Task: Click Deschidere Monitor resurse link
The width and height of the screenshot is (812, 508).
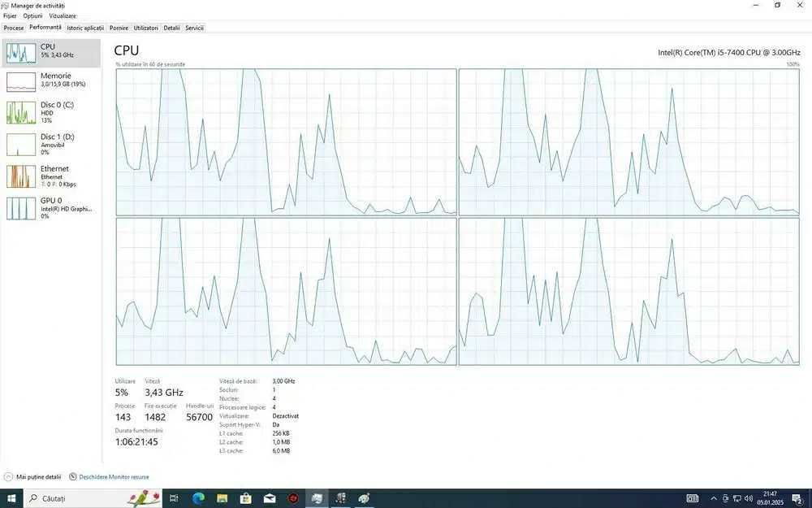Action: point(110,477)
